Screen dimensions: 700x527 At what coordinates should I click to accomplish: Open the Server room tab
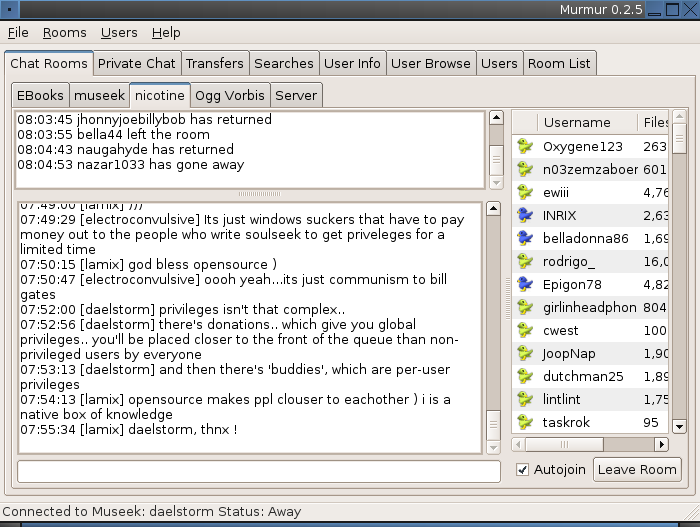click(296, 95)
